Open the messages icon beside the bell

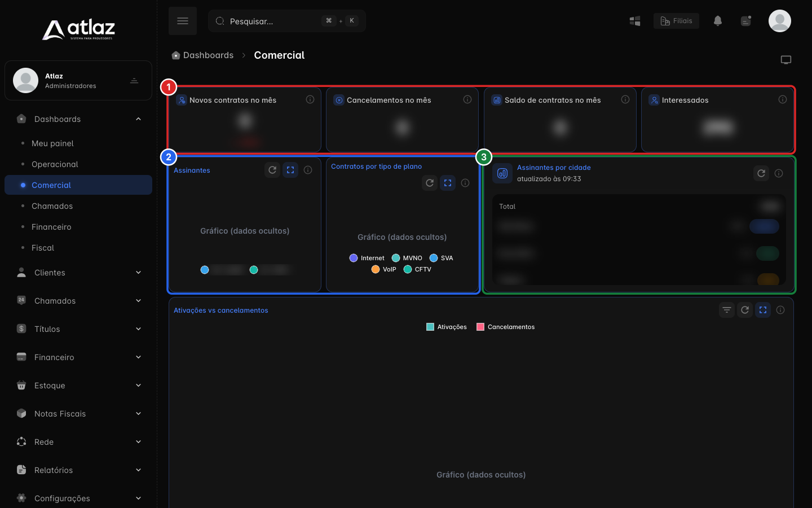pos(746,21)
